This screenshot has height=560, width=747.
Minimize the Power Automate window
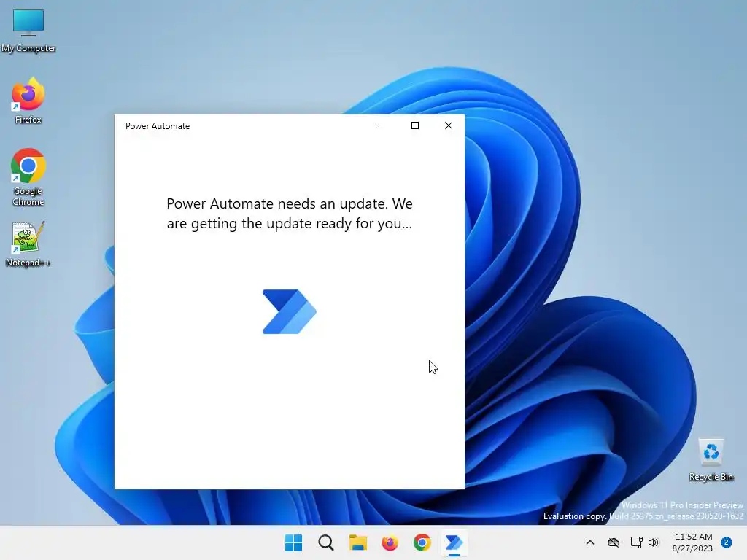point(382,125)
